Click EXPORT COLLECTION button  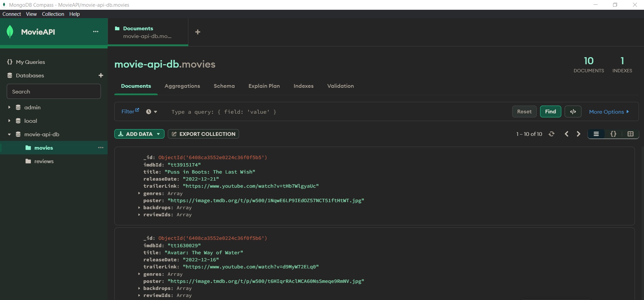coord(203,134)
